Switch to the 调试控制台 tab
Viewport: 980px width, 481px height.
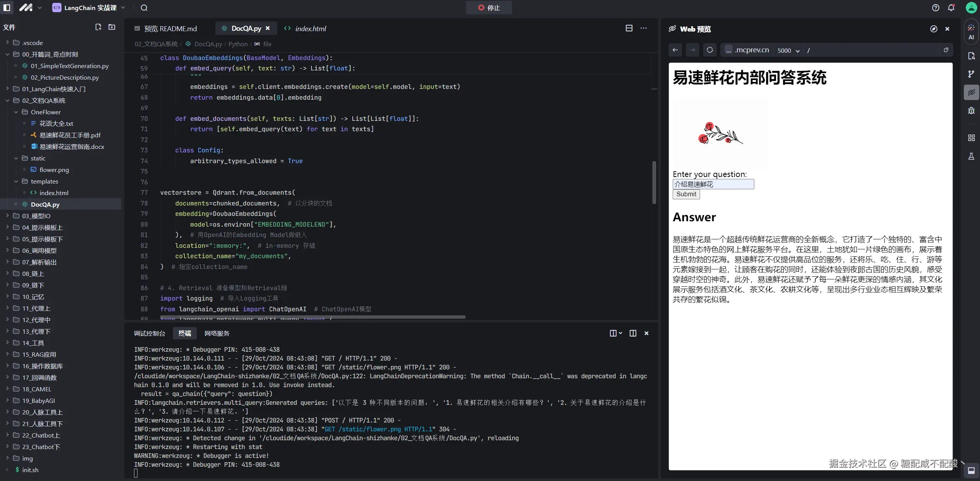point(149,333)
